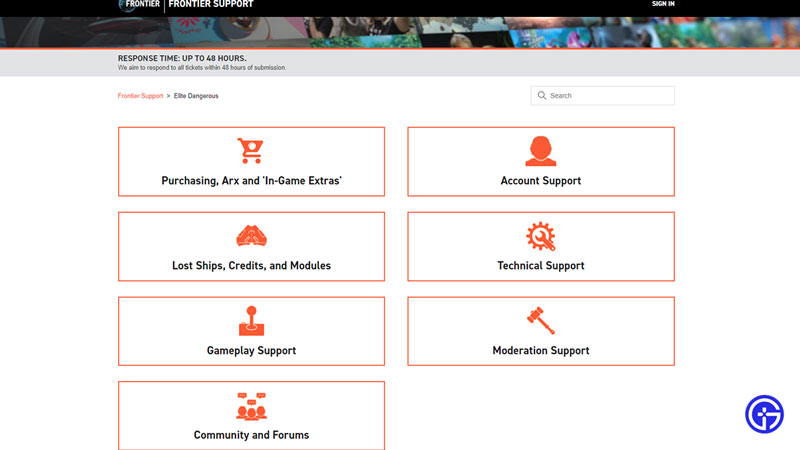Click the gavel Moderation icon
Image resolution: width=800 pixels, height=450 pixels.
(540, 321)
